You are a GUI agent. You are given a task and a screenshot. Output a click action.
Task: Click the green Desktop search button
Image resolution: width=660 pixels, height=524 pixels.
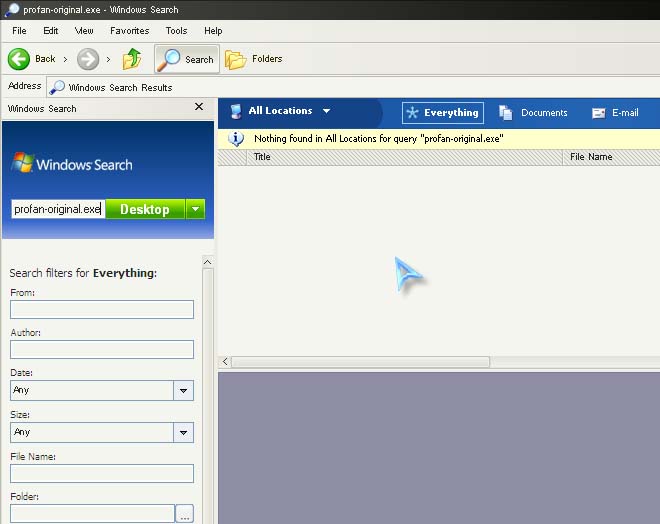(145, 209)
